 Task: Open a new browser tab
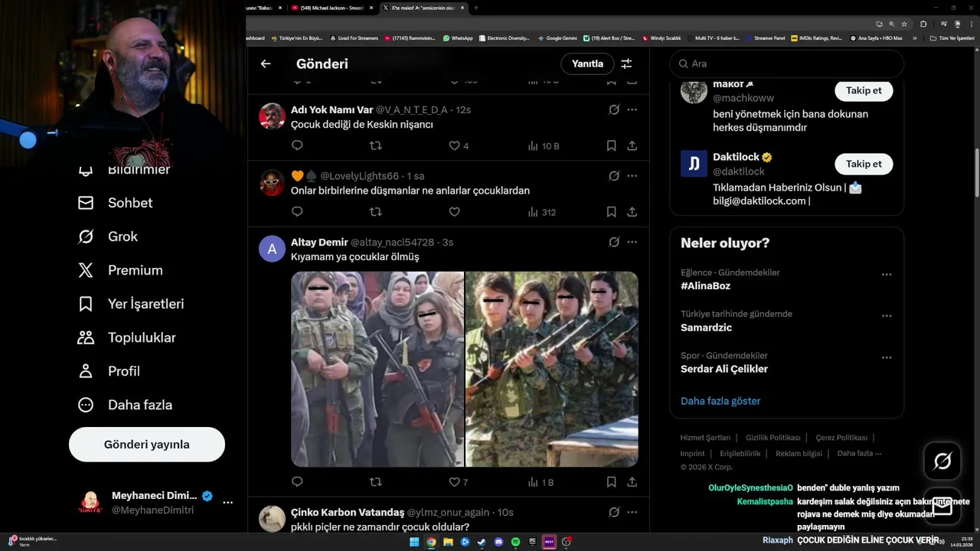point(476,8)
